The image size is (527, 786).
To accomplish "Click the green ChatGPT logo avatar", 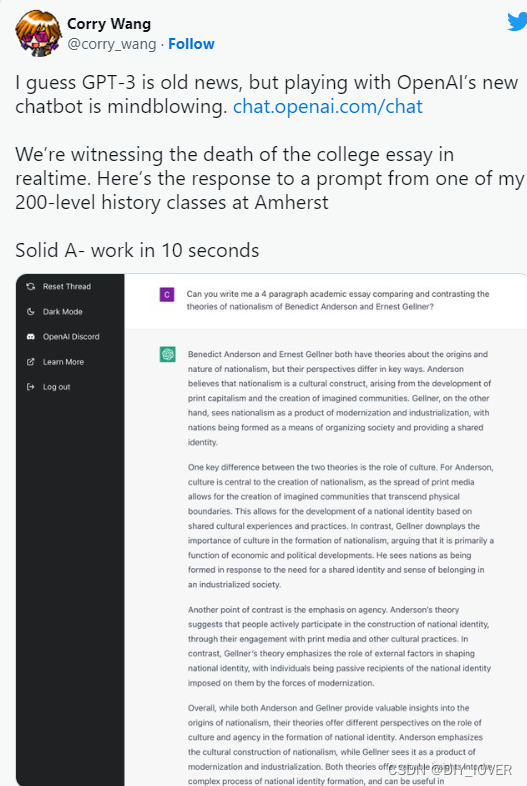I will [x=167, y=354].
